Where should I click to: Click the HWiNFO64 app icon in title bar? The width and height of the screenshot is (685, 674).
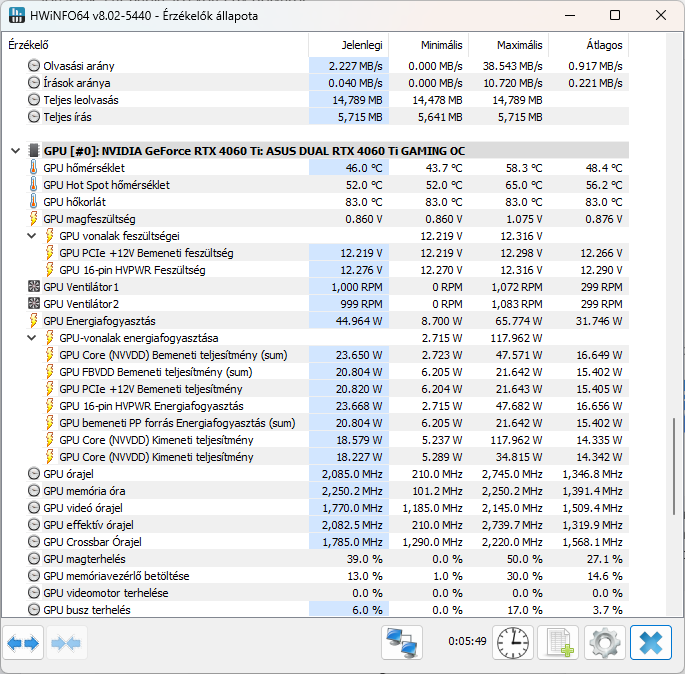click(x=17, y=15)
